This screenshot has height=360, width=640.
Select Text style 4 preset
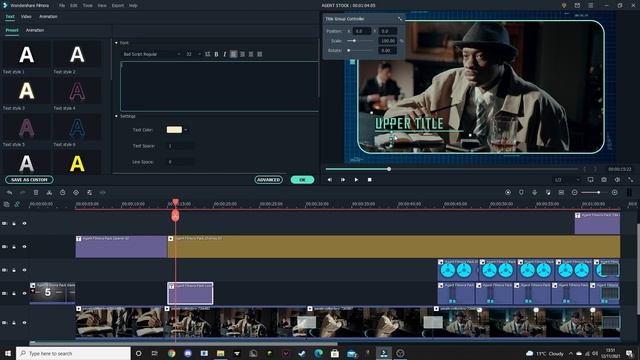pyautogui.click(x=77, y=91)
